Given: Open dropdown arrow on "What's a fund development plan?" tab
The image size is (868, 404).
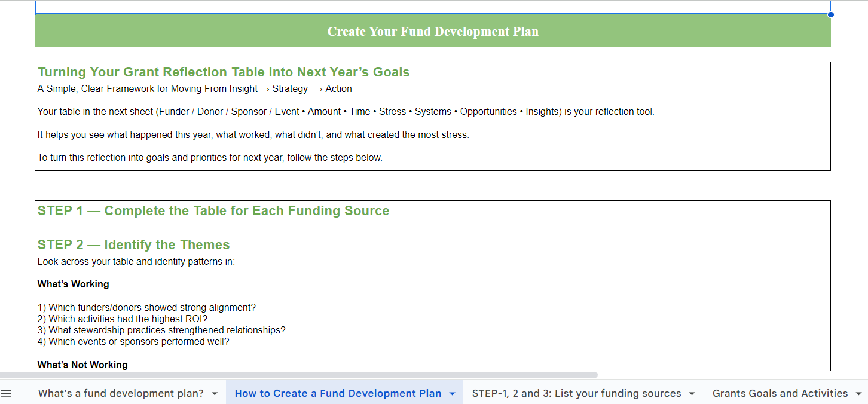Looking at the screenshot, I should pyautogui.click(x=215, y=394).
